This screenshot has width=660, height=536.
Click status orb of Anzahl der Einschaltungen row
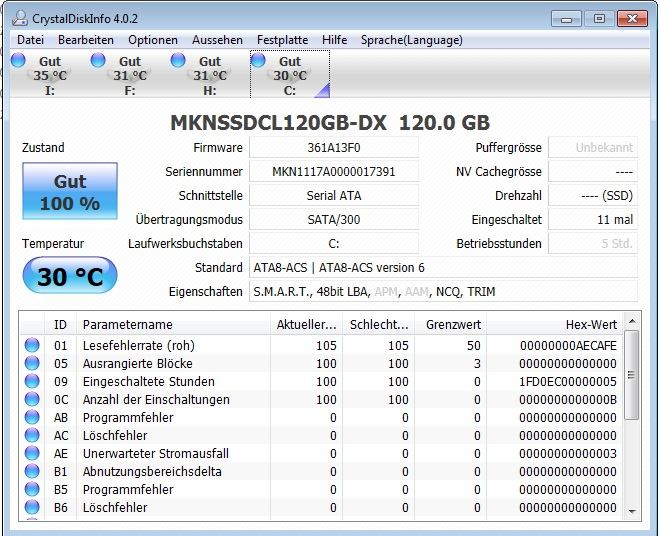pyautogui.click(x=32, y=399)
